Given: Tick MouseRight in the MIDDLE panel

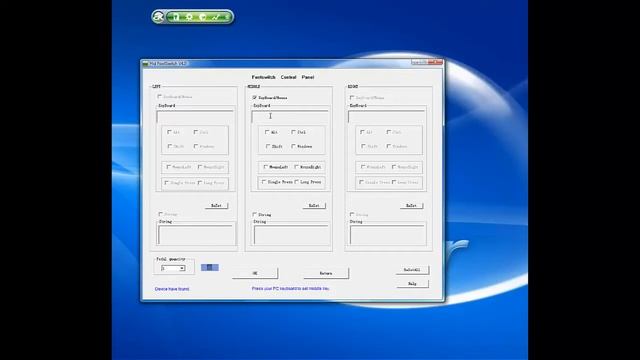Looking at the screenshot, I should point(296,167).
